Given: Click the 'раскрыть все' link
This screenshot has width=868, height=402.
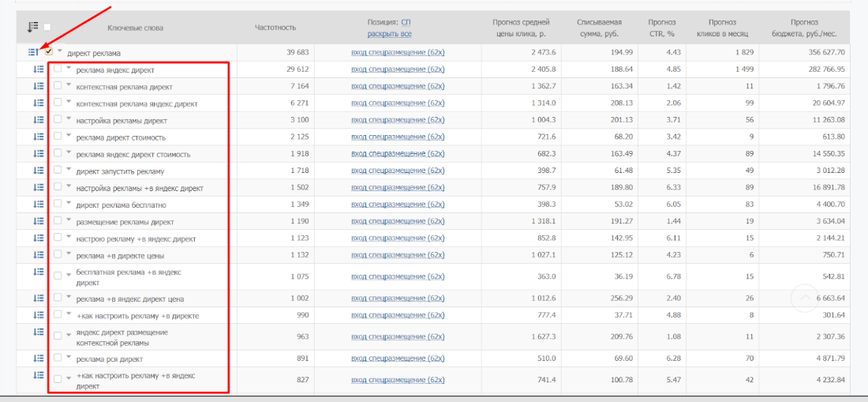Looking at the screenshot, I should pyautogui.click(x=389, y=34).
